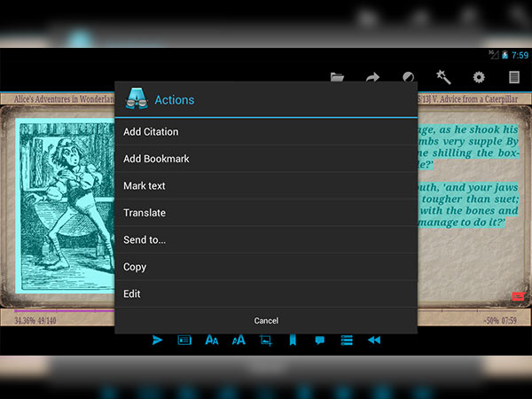Tap highlighted text 'as he shook his'
Viewport: 532px width, 399px height.
pyautogui.click(x=479, y=129)
